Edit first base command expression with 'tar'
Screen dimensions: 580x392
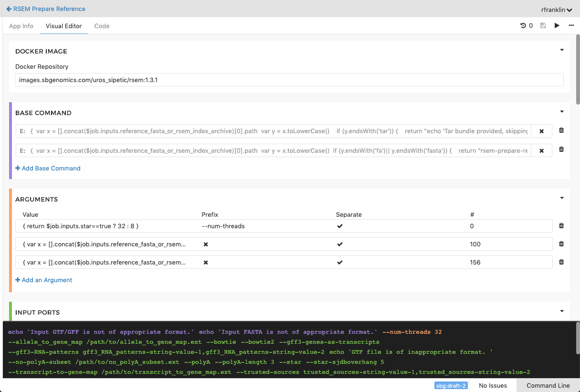[274, 131]
